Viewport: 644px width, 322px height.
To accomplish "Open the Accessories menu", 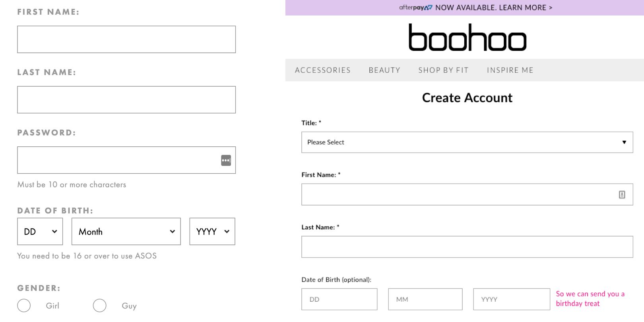I will click(323, 70).
